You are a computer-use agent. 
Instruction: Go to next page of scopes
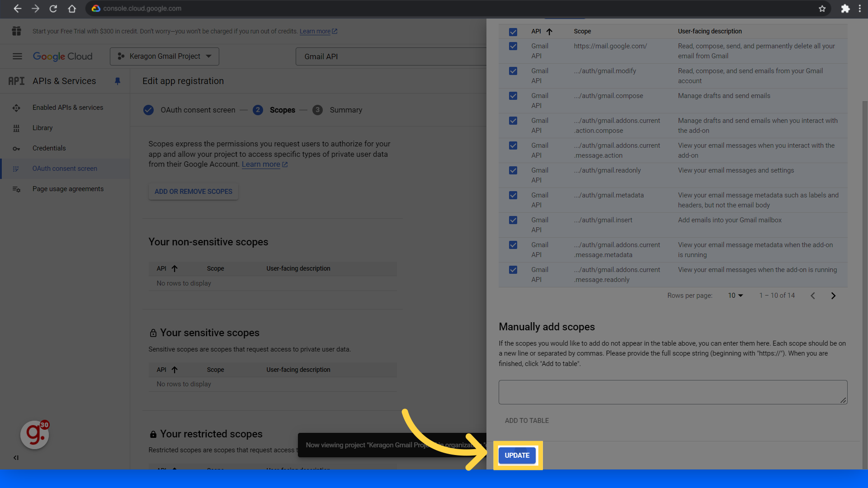click(x=833, y=296)
